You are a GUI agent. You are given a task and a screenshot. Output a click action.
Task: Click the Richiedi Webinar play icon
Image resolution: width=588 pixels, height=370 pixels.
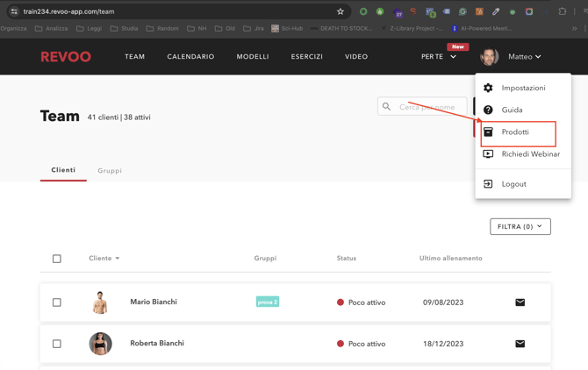pos(488,154)
